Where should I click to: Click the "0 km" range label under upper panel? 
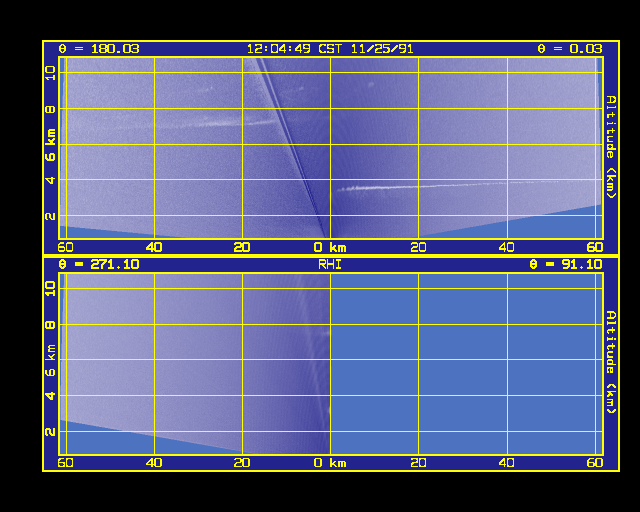(x=330, y=247)
